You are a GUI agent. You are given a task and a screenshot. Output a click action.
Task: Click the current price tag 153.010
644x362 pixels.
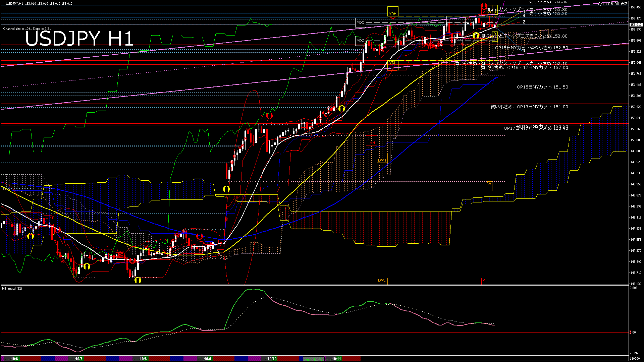[x=636, y=24]
